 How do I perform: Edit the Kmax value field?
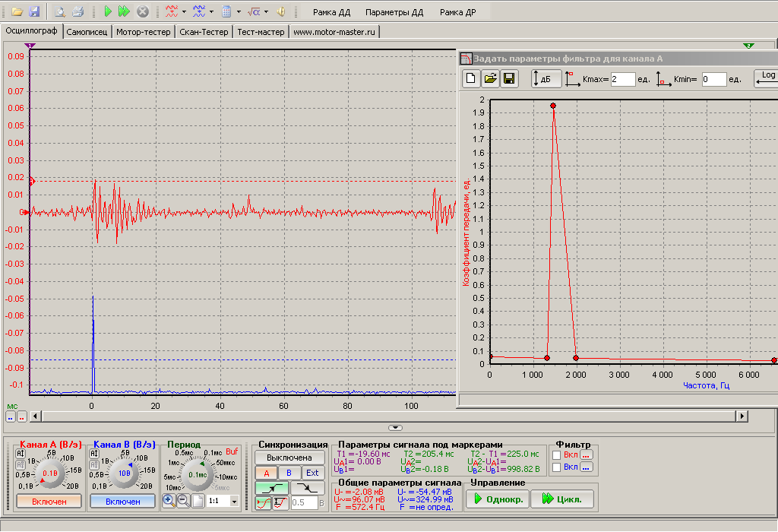(623, 79)
